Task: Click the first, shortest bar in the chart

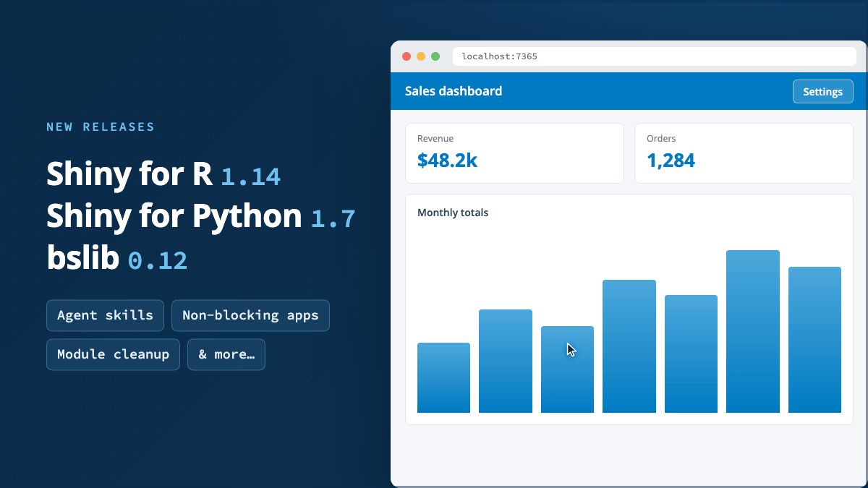Action: pos(443,377)
